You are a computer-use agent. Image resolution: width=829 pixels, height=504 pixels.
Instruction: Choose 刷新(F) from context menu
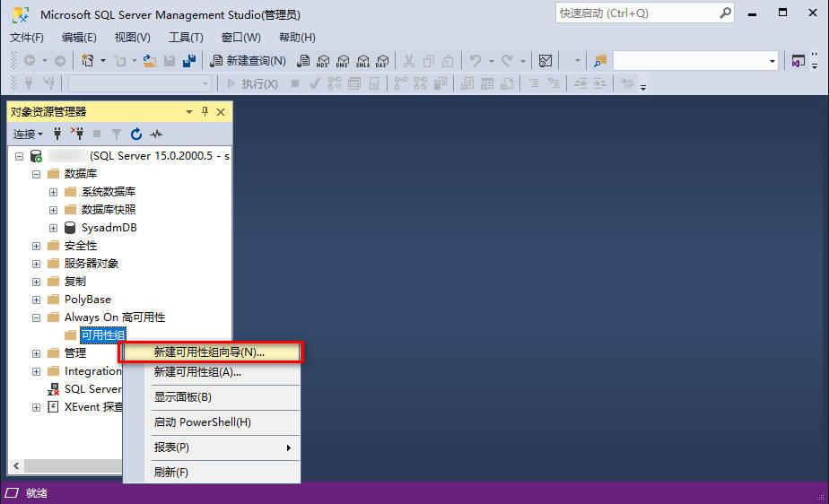pos(212,473)
